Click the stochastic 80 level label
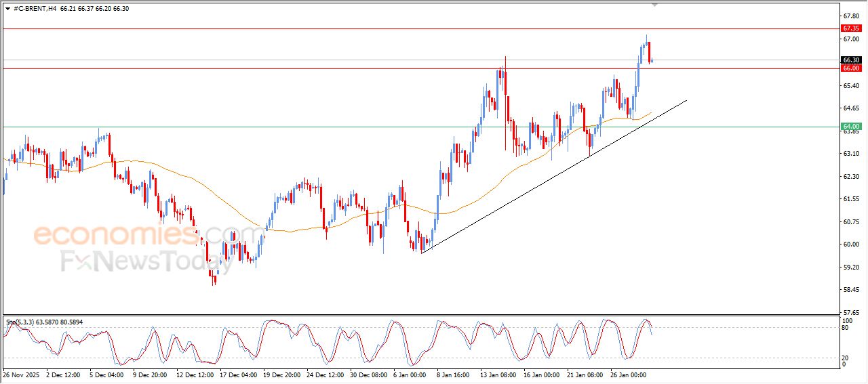This screenshot has height=384, width=868. coord(845,328)
